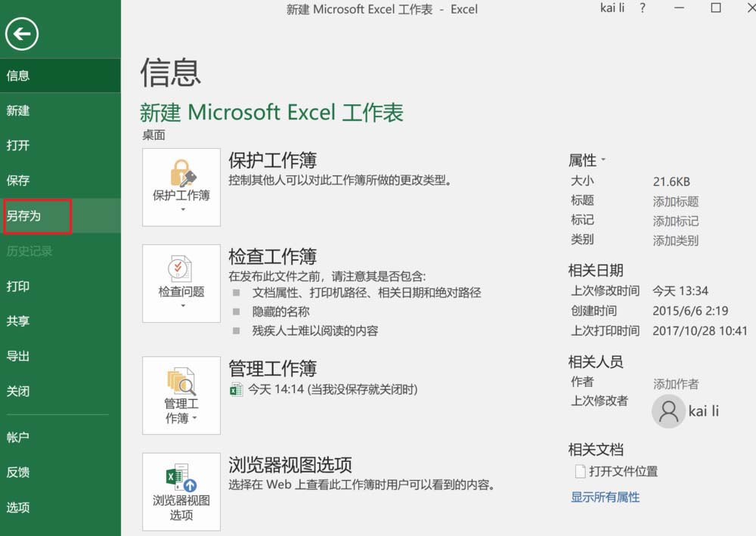756x536 pixels.
Task: Click the file size value 21.6KB
Action: [671, 181]
